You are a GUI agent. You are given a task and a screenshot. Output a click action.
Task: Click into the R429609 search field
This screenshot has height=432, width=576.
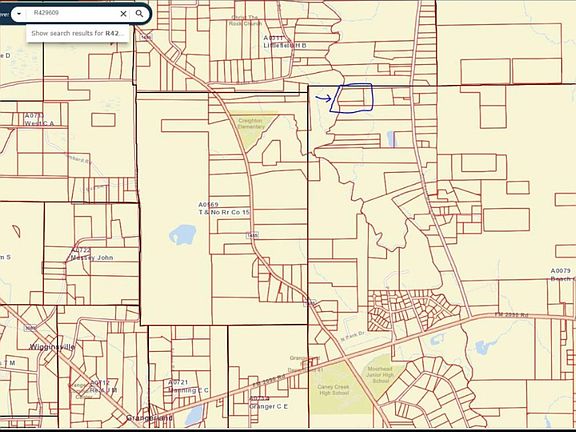point(72,13)
